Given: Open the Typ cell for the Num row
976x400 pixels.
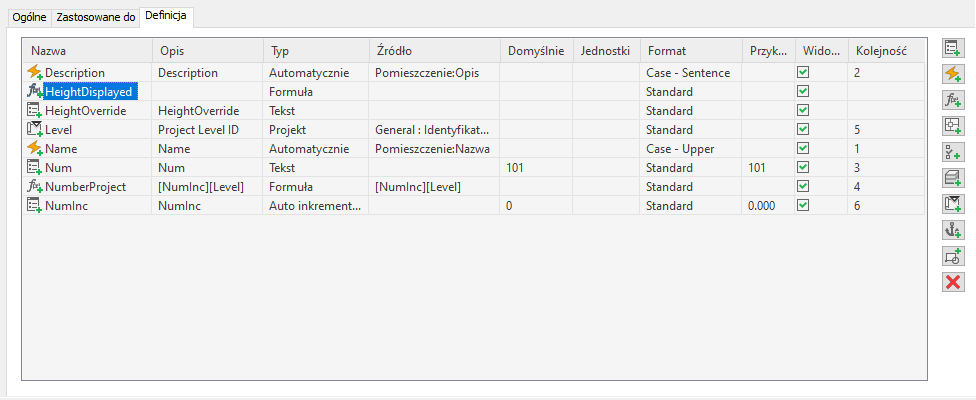Looking at the screenshot, I should tap(315, 167).
